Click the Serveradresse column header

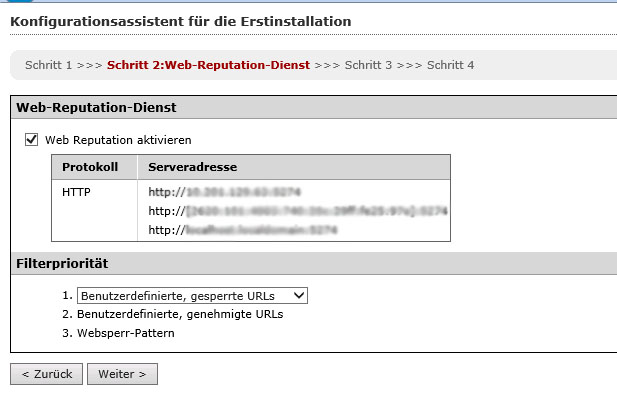click(x=192, y=167)
